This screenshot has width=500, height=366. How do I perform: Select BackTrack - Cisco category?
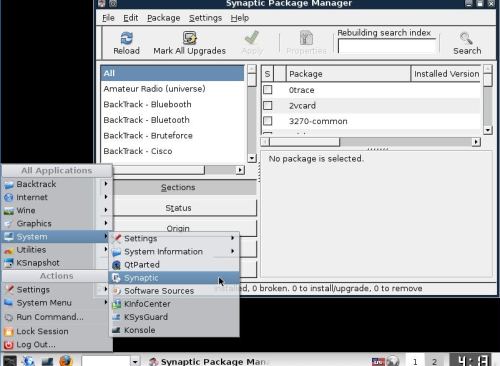tap(172, 151)
